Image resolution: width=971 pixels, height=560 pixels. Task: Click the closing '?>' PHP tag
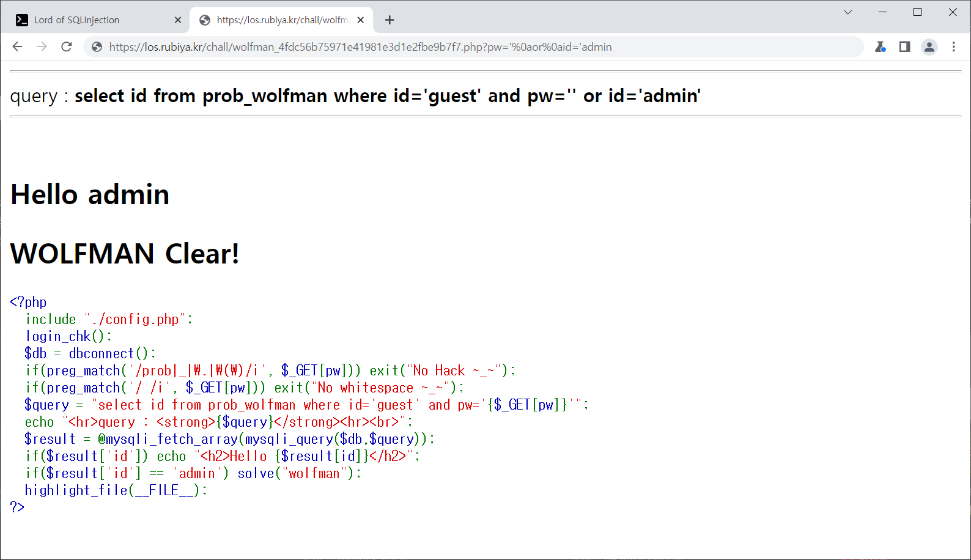[17, 507]
